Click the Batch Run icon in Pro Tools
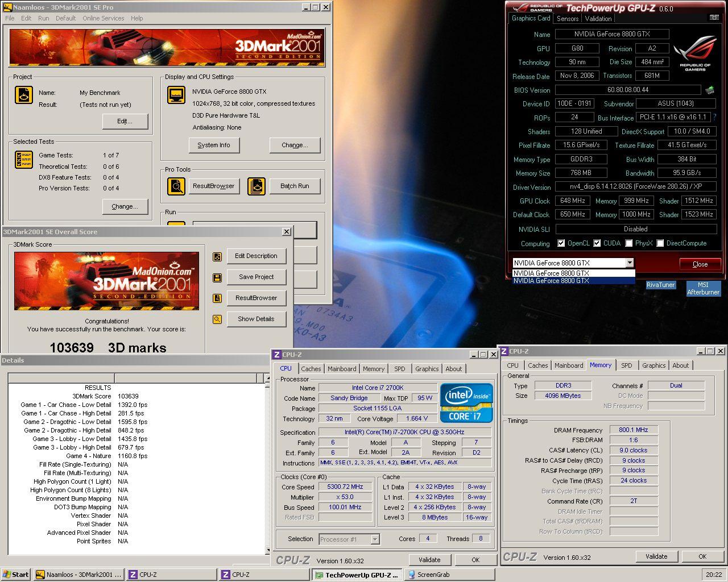The height and width of the screenshot is (582, 728). point(257,186)
